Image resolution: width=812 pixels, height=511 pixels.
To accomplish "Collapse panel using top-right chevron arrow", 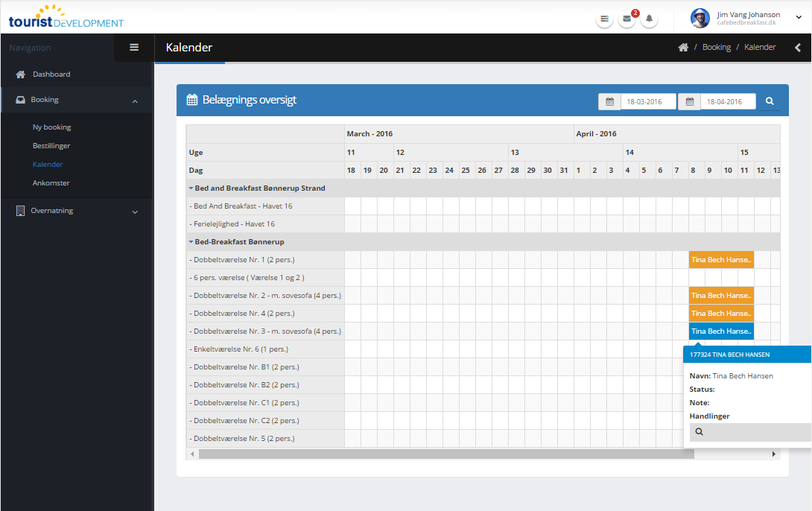I will pos(797,48).
